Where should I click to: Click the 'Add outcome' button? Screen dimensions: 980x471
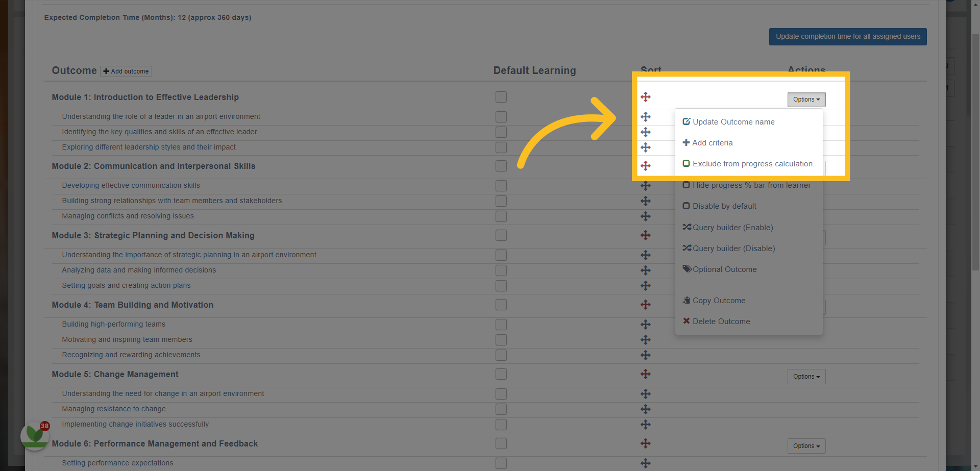[126, 71]
